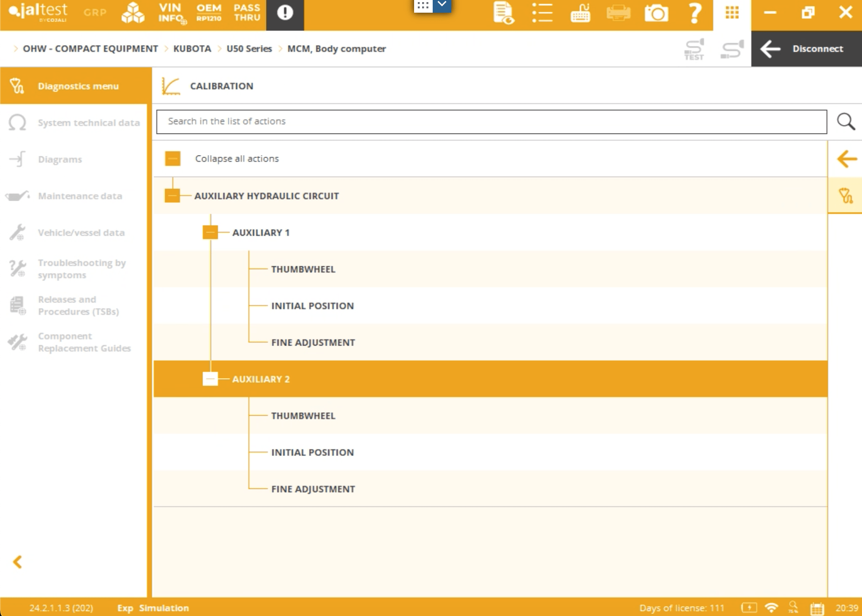Image resolution: width=862 pixels, height=616 pixels.
Task: Open the exclamation alert icon
Action: pyautogui.click(x=285, y=14)
